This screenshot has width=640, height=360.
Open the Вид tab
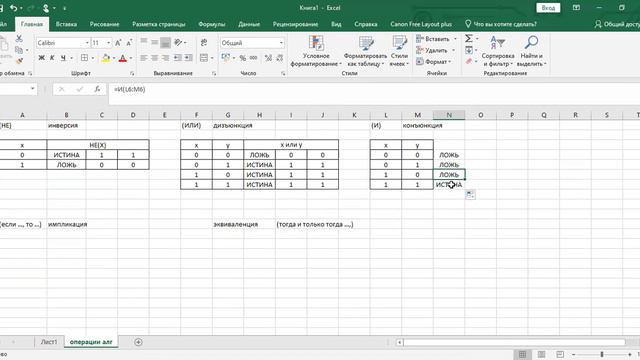tap(336, 24)
